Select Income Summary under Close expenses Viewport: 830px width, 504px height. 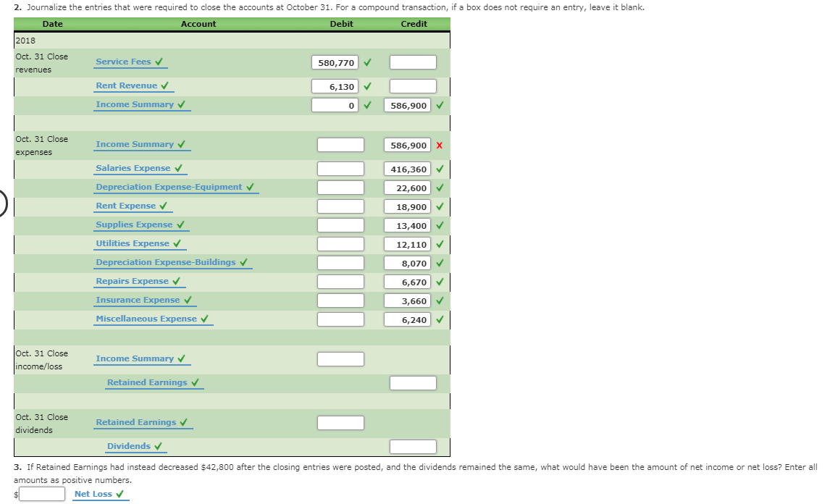136,144
